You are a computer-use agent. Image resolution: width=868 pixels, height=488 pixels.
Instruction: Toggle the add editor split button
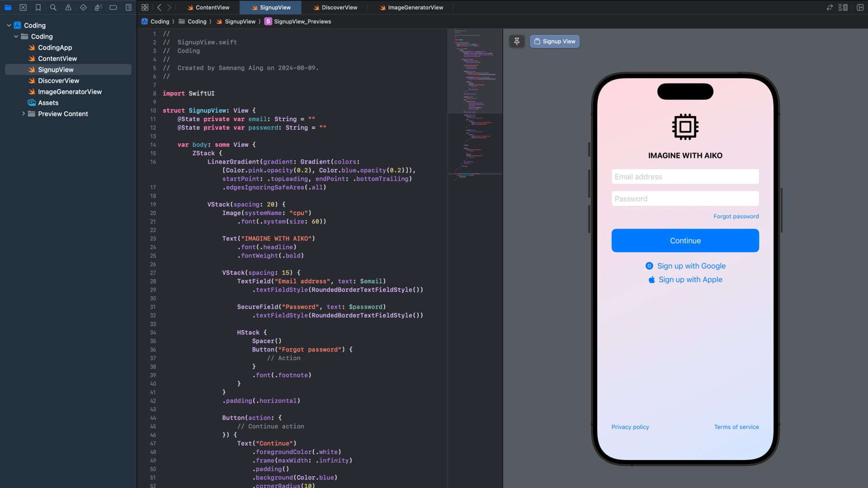click(860, 7)
